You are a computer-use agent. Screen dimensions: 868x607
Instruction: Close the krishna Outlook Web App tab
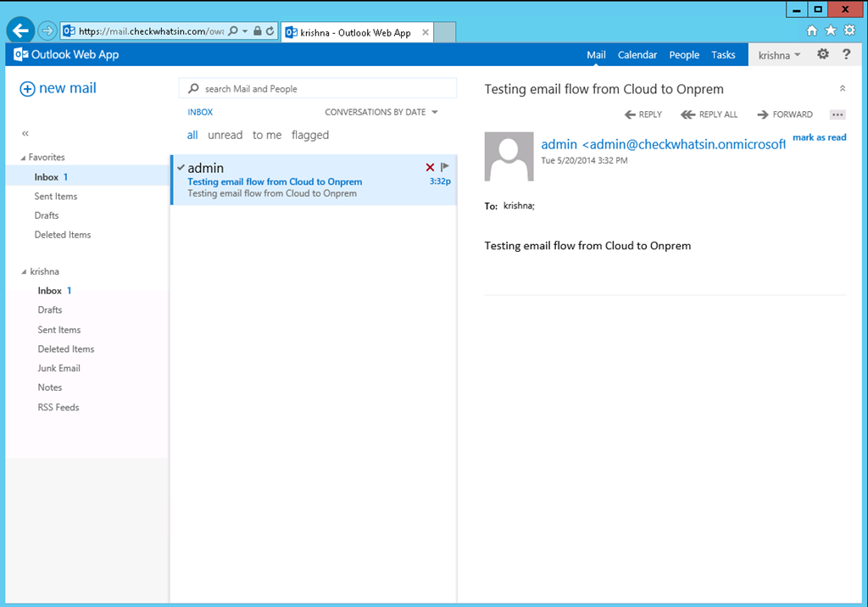(x=426, y=32)
